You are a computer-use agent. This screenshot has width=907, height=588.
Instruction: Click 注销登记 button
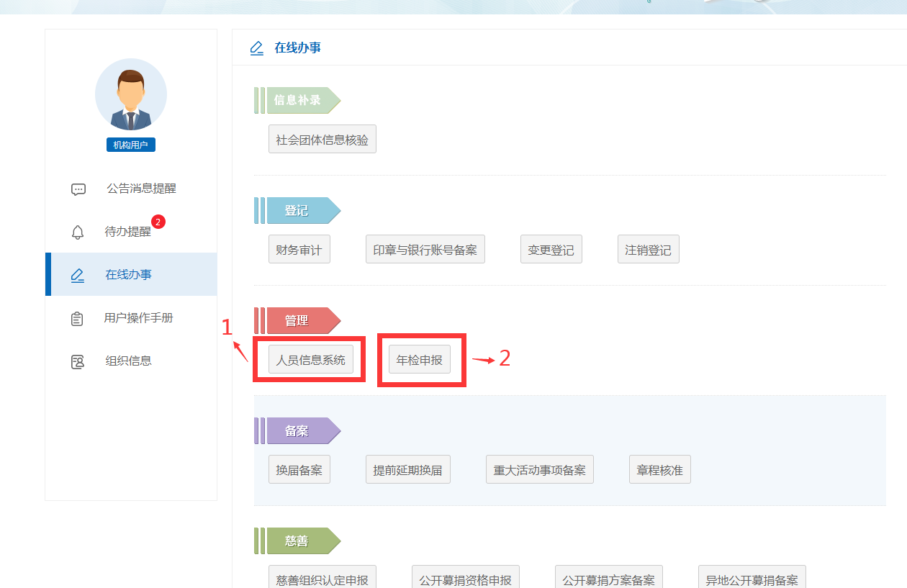click(x=648, y=250)
